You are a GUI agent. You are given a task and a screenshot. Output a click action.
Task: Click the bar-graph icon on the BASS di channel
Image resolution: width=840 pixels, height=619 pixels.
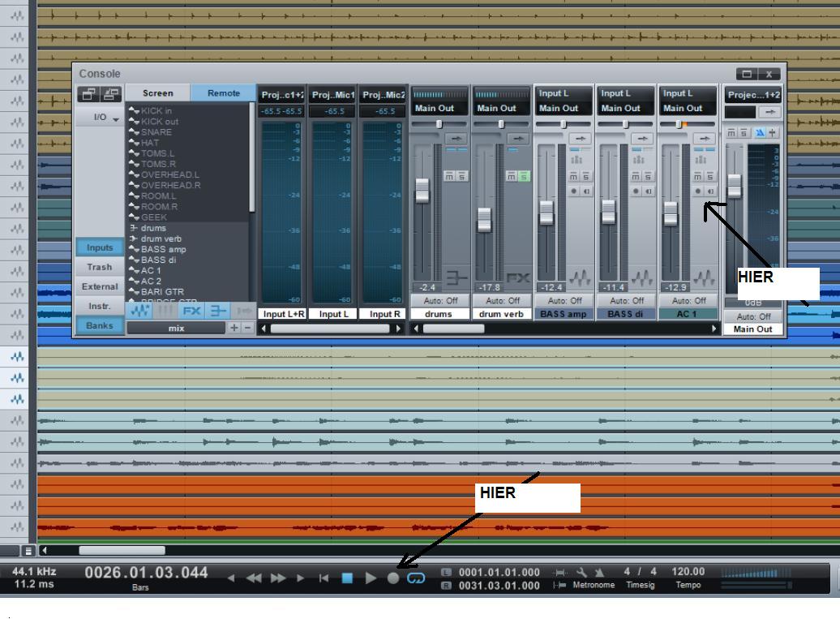pos(638,160)
